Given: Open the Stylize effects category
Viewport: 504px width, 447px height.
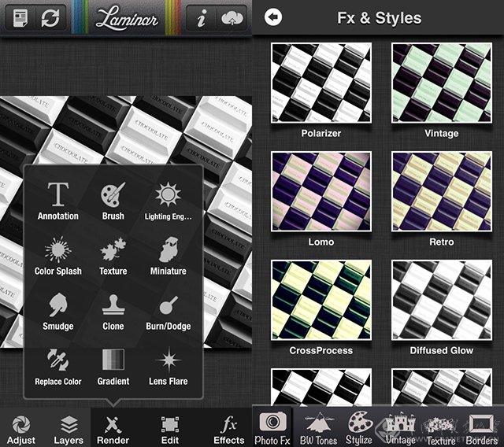Looking at the screenshot, I should point(358,428).
